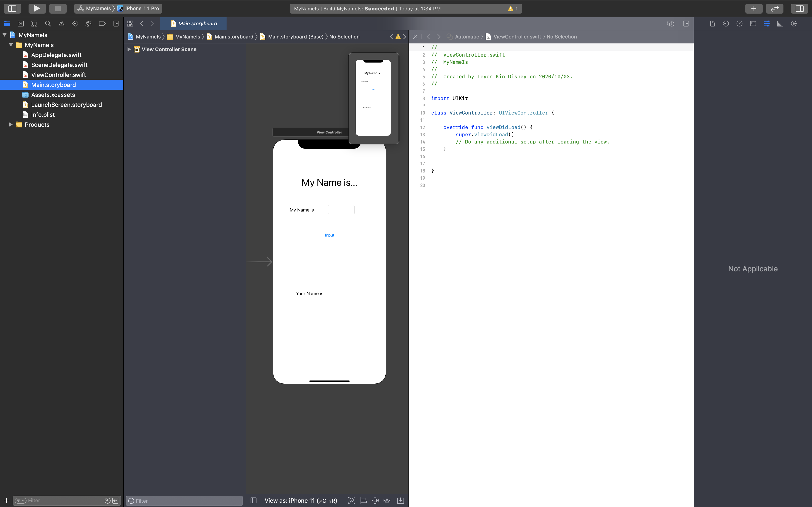Click the Run button to build app
The image size is (812, 507).
[36, 8]
